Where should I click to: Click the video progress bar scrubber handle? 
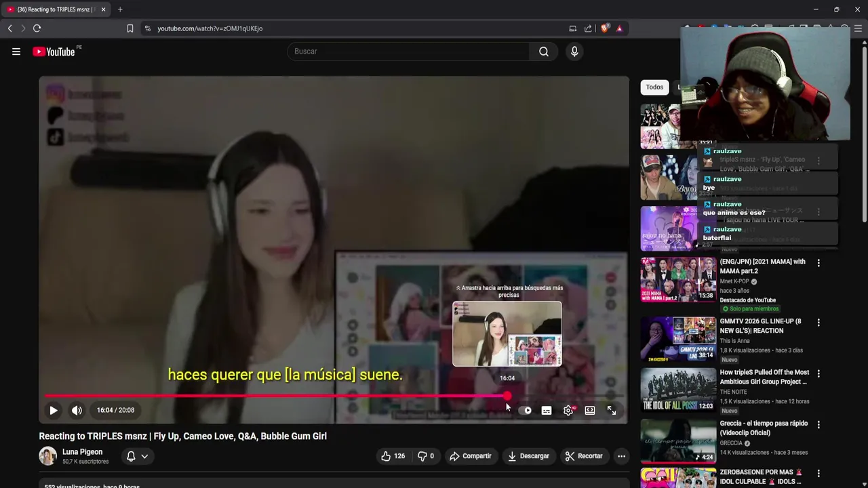click(507, 396)
